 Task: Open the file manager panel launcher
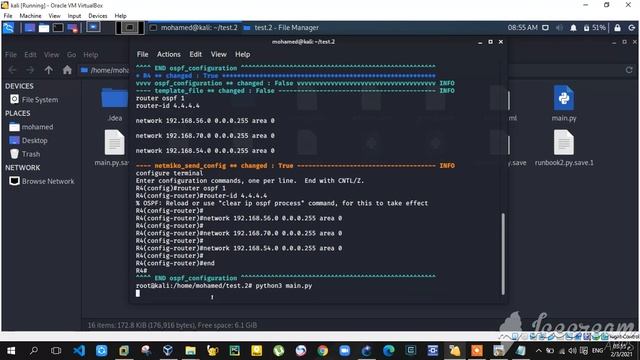[44, 28]
